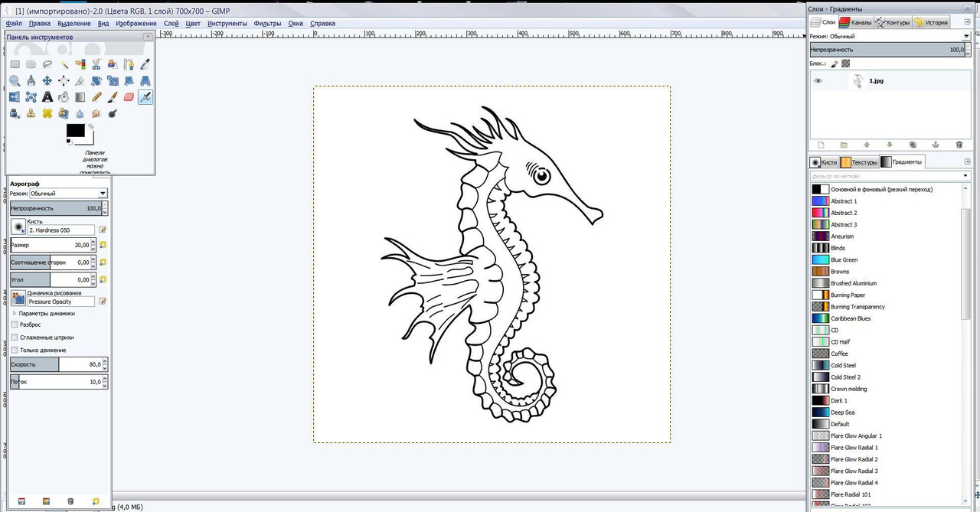The width and height of the screenshot is (980, 512).
Task: Open the layers dock tab menu arrow
Action: (x=968, y=22)
